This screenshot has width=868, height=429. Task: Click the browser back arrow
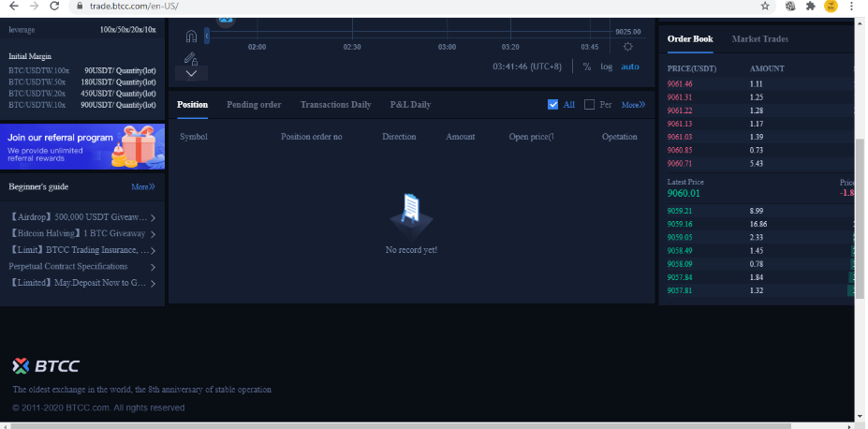click(x=14, y=7)
